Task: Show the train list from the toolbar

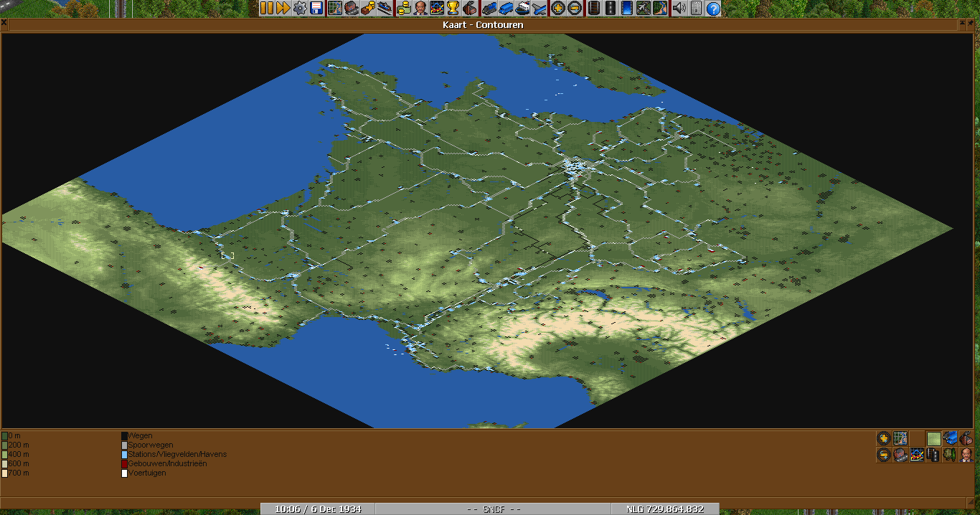Action: pyautogui.click(x=489, y=8)
